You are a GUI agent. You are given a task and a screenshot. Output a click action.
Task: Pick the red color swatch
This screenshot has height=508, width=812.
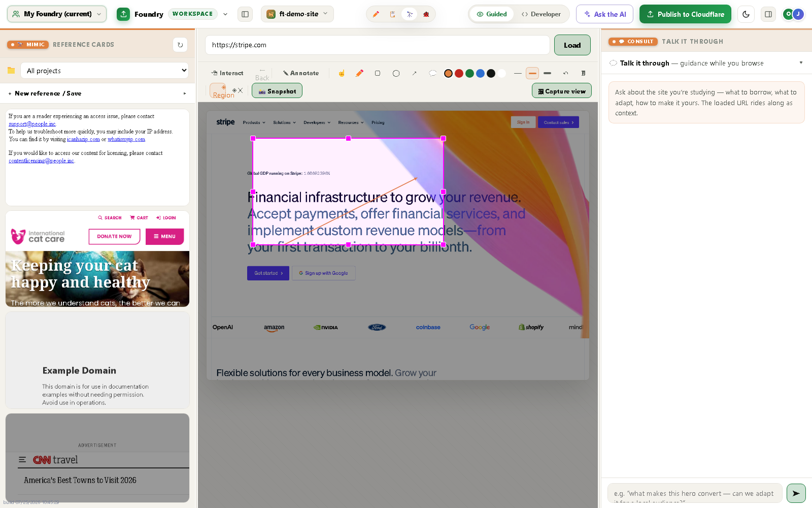459,73
